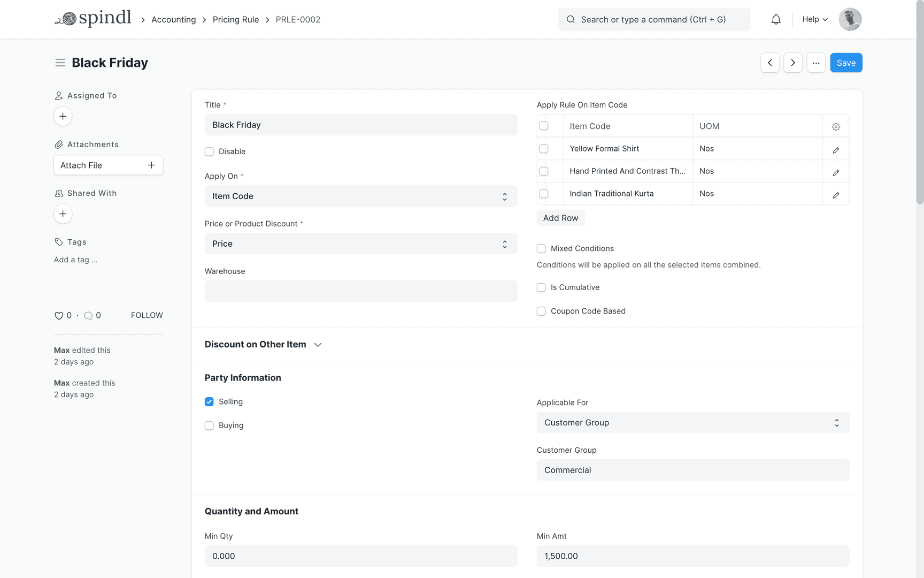
Task: Open the three-dot more options menu
Action: tap(815, 63)
